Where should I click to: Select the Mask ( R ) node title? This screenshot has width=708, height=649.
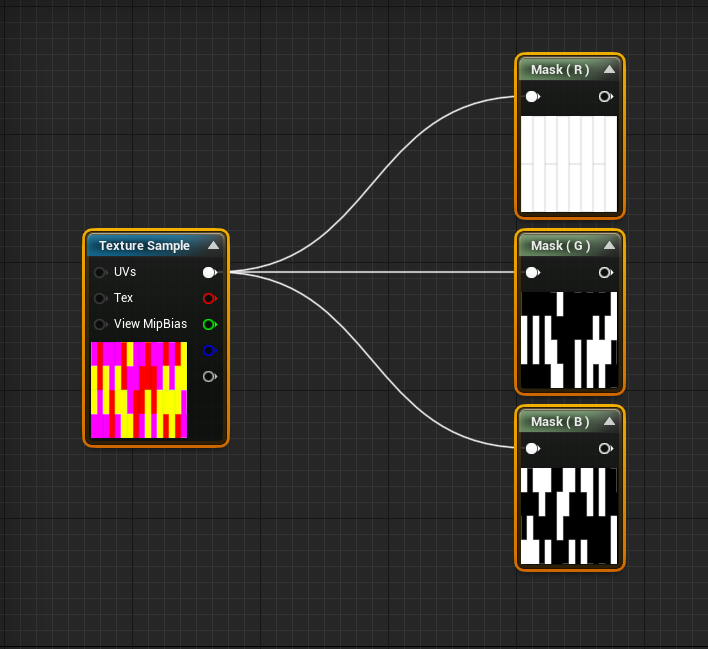tap(560, 70)
